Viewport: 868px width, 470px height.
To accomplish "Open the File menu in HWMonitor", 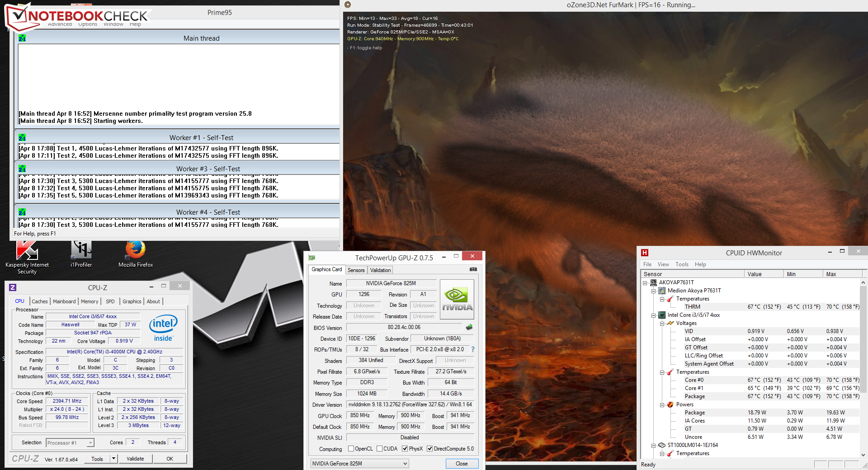I will [647, 264].
